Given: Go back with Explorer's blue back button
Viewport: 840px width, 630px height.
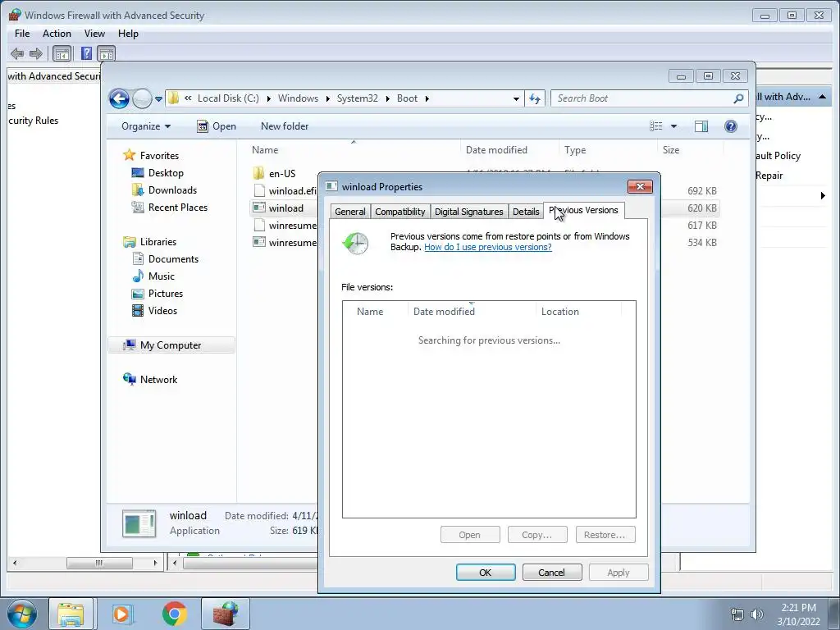Looking at the screenshot, I should pyautogui.click(x=119, y=98).
